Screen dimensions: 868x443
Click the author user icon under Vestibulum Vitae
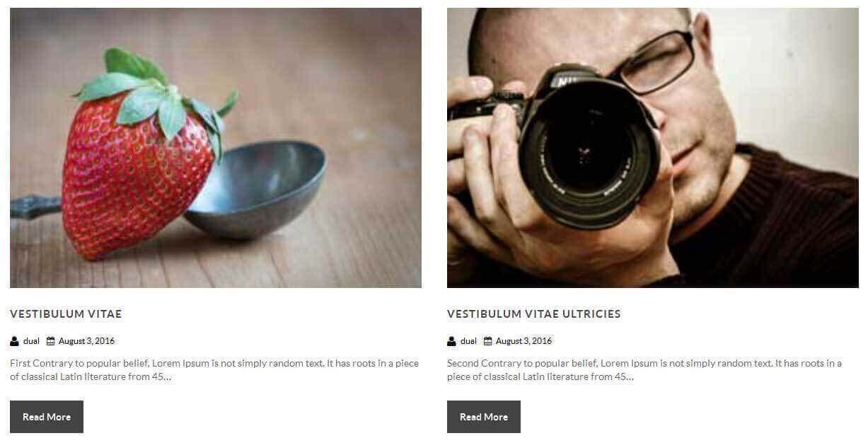(14, 341)
